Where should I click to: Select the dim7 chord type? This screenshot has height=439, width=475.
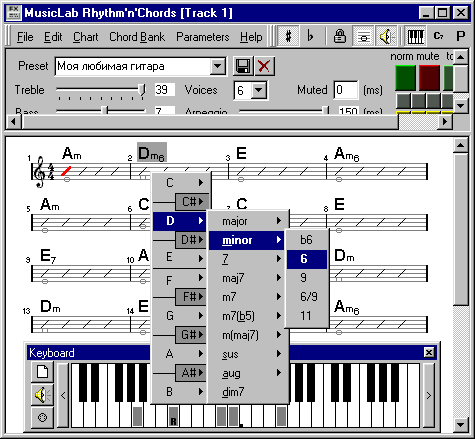pos(247,392)
